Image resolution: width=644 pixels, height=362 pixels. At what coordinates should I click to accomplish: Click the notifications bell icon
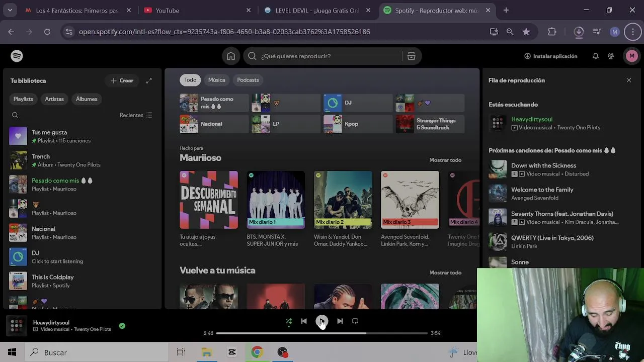click(596, 56)
